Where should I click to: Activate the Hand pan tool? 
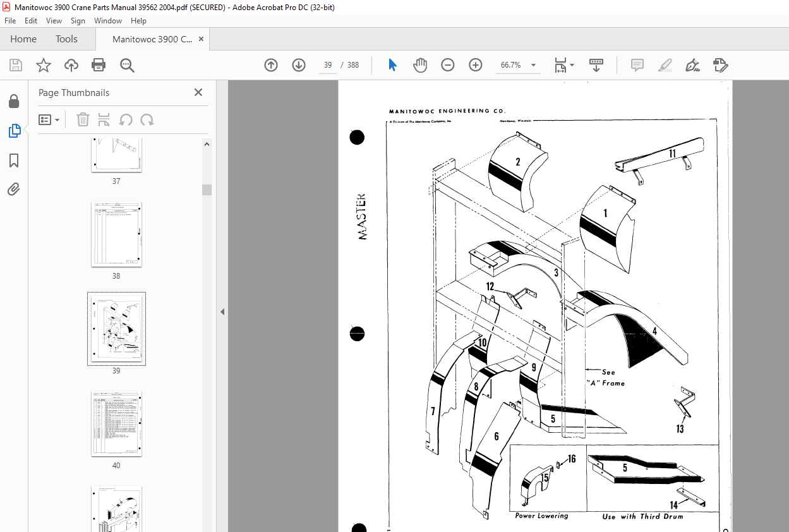[x=420, y=65]
